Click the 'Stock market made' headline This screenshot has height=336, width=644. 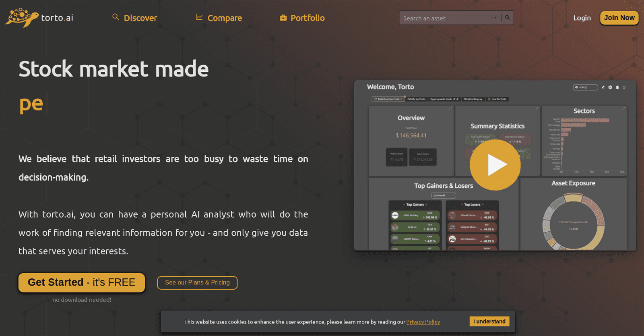[114, 69]
